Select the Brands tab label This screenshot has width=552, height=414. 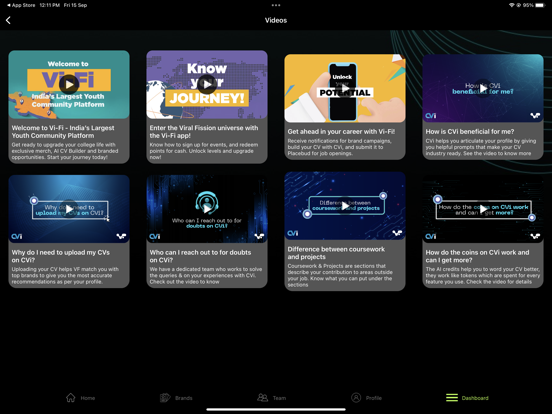point(184,398)
